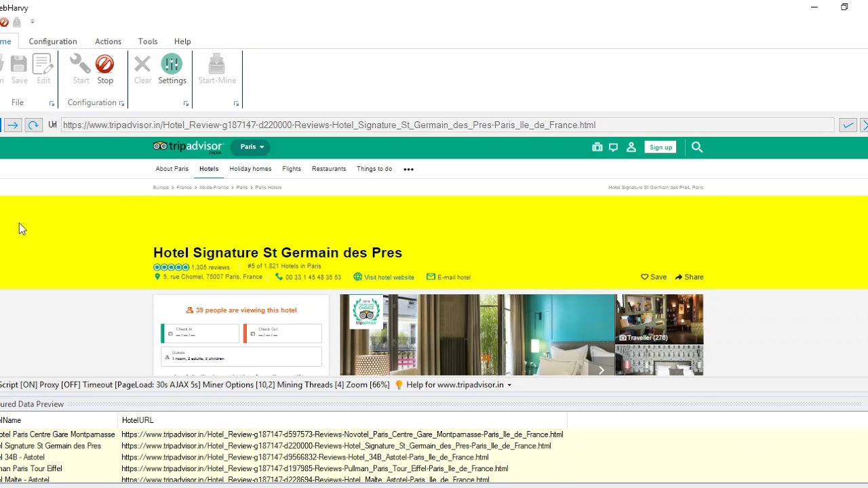Expand the File group launcher

click(52, 104)
